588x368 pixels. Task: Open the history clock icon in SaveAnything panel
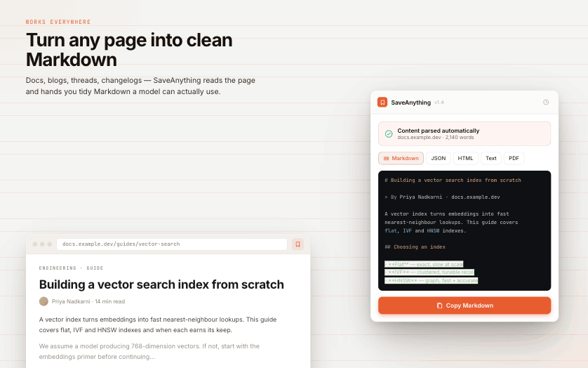(546, 102)
